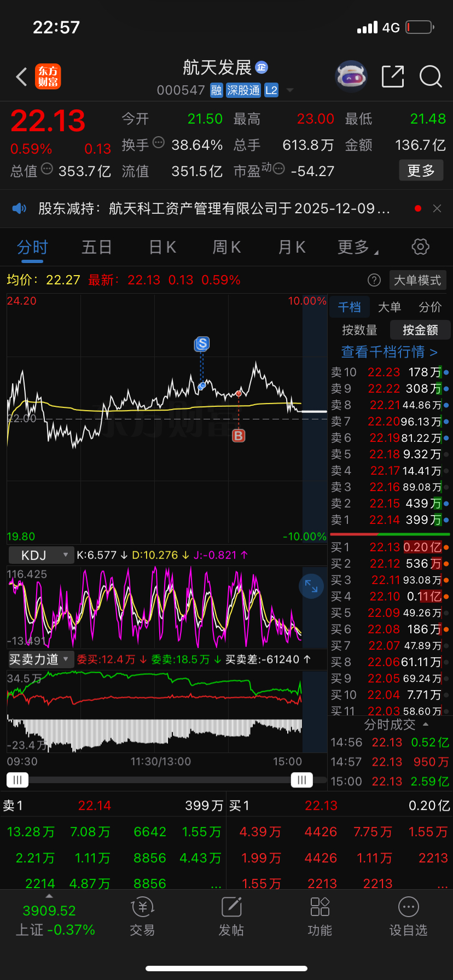
Task: Toggle order display to 按数量
Action: point(359,330)
